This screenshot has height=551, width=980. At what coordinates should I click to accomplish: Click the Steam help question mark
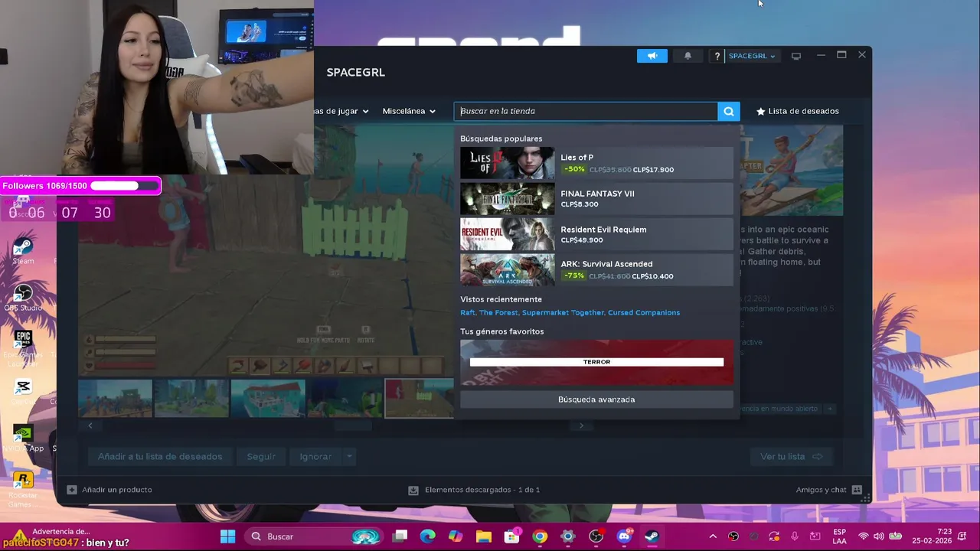717,56
